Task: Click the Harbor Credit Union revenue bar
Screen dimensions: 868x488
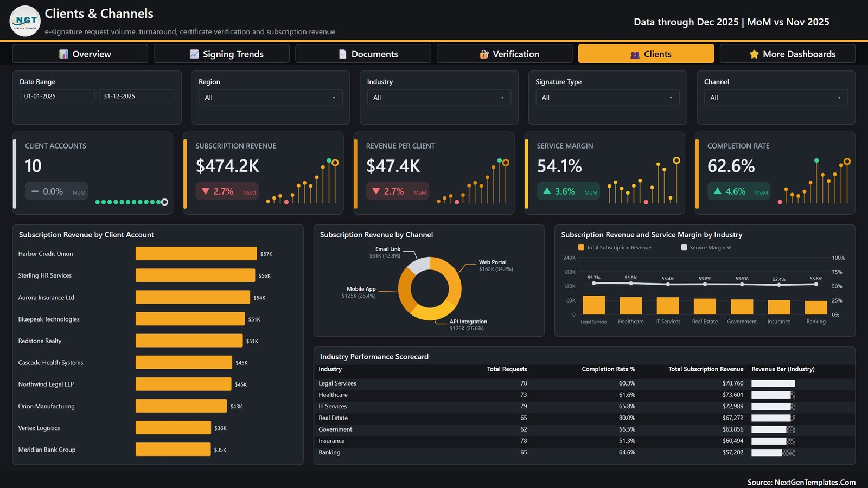Action: pyautogui.click(x=196, y=254)
